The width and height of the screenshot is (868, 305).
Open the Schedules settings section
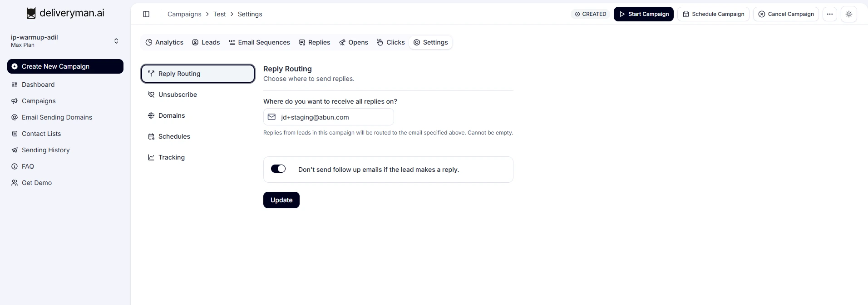click(x=174, y=136)
